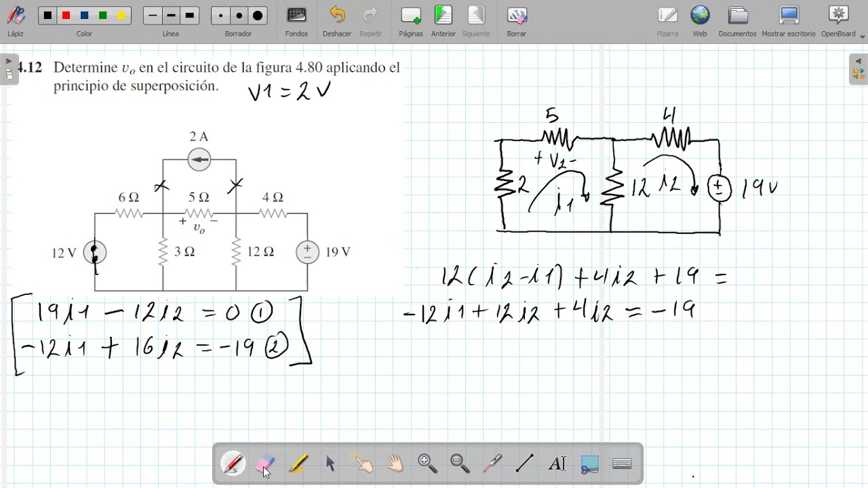Select the Text writing tool
This screenshot has height=488, width=868.
coord(557,464)
